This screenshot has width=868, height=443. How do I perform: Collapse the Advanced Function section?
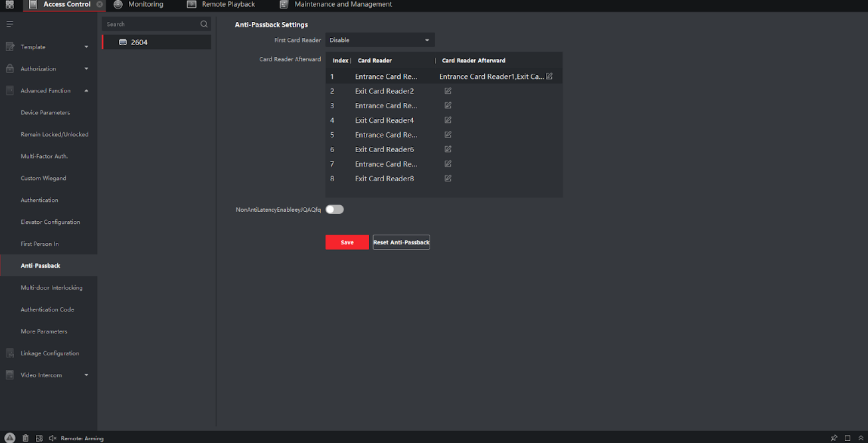[x=86, y=91]
